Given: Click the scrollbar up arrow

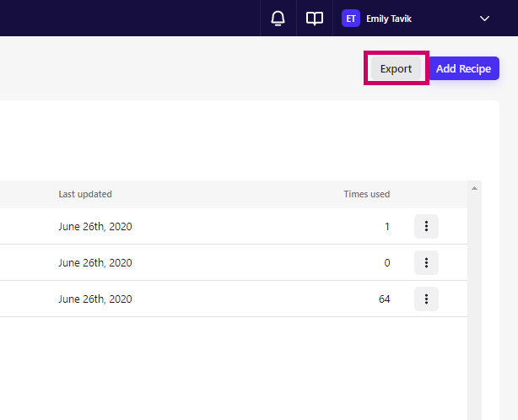Looking at the screenshot, I should (x=474, y=188).
